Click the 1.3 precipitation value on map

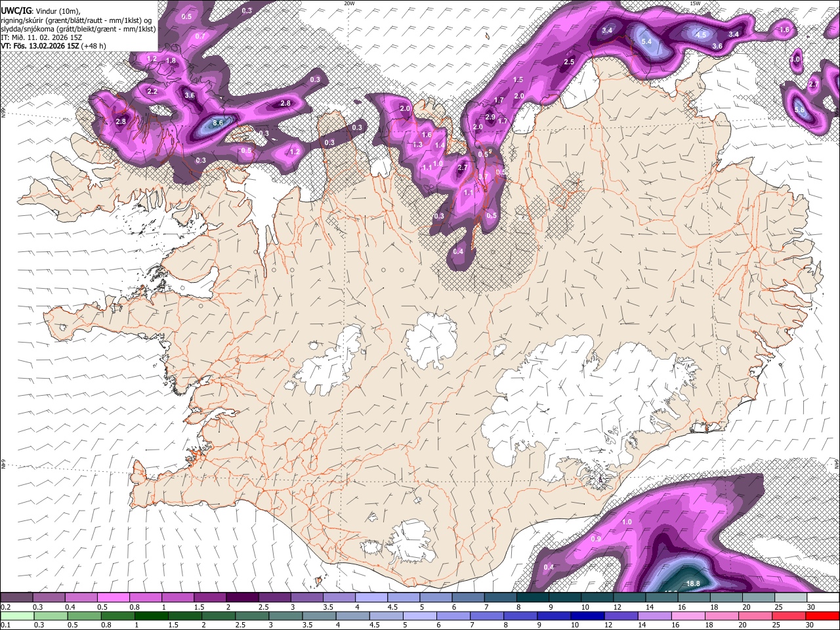(418, 144)
